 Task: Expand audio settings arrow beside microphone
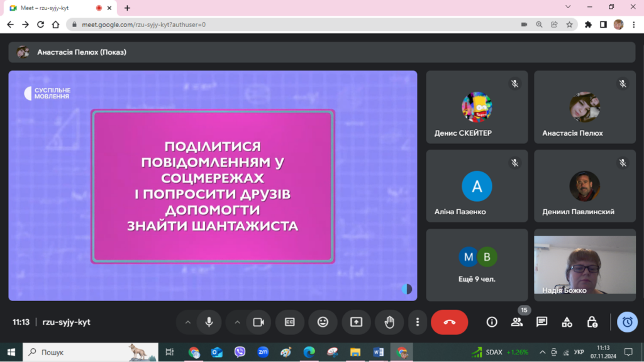point(187,322)
